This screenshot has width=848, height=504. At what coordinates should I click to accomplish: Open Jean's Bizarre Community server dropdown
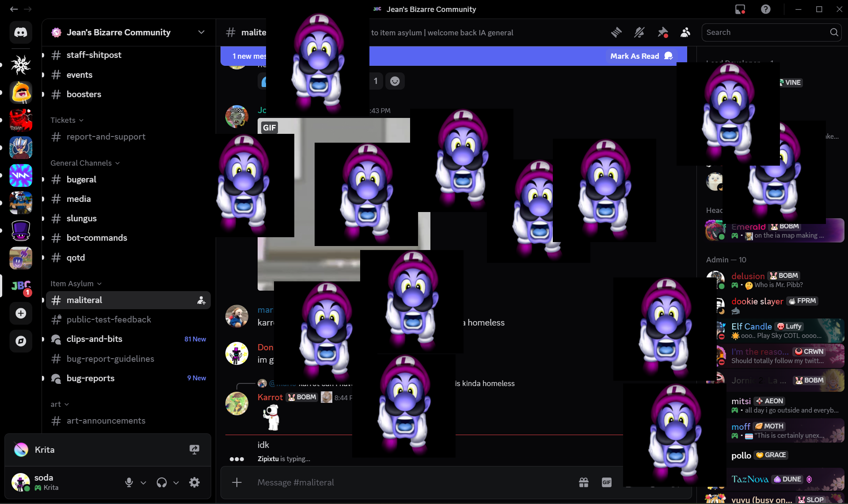tap(129, 32)
